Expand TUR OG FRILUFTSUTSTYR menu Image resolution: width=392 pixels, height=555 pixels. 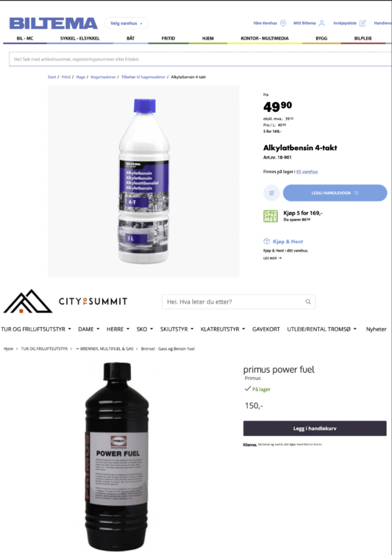36,329
